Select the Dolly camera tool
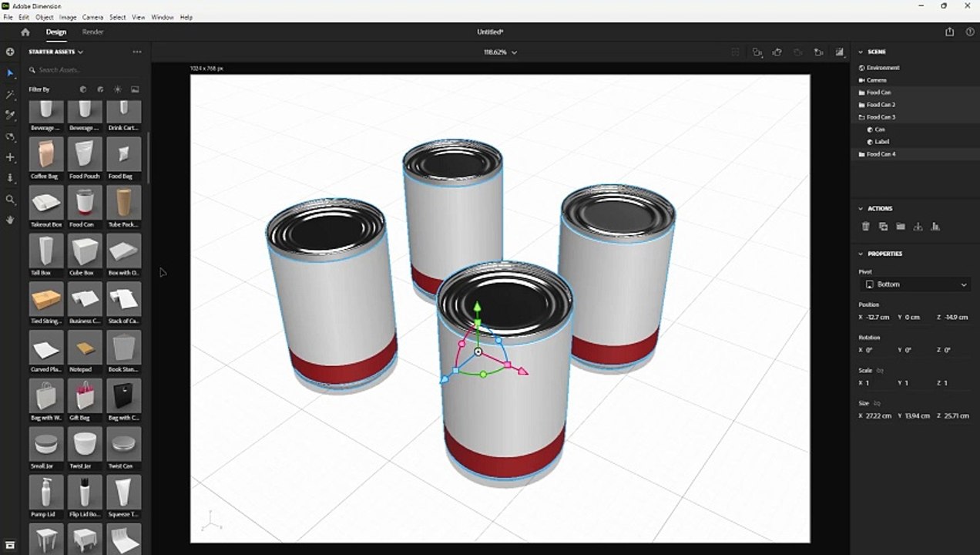Viewport: 980px width, 555px height. (x=10, y=178)
